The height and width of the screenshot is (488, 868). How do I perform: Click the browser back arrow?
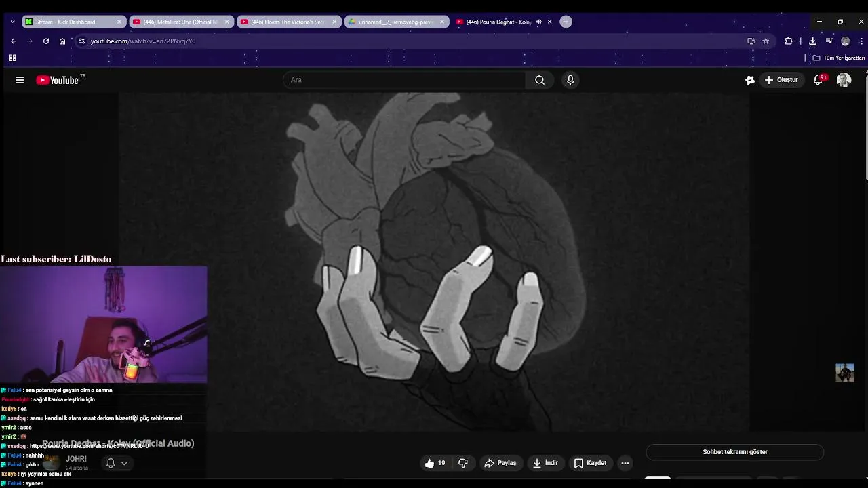14,41
